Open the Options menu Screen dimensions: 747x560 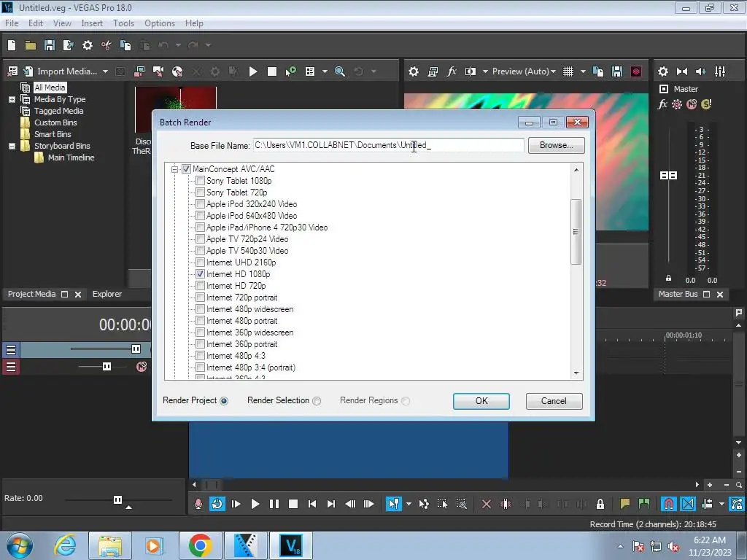(160, 23)
